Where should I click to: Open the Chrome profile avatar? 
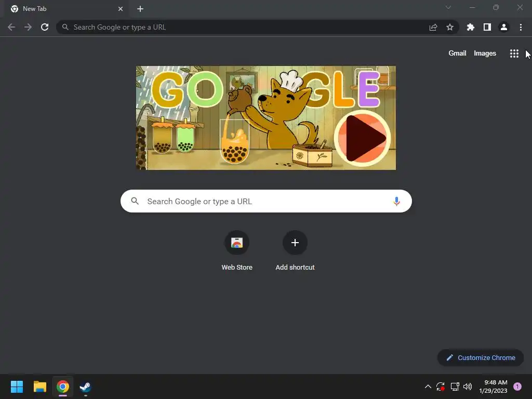click(504, 27)
